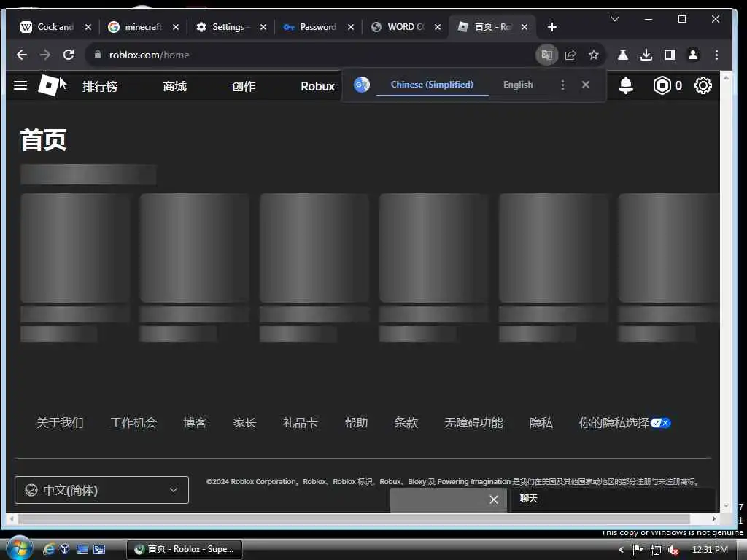Open the 帮助 footer link
Viewport: 747px width, 560px height.
pos(356,423)
